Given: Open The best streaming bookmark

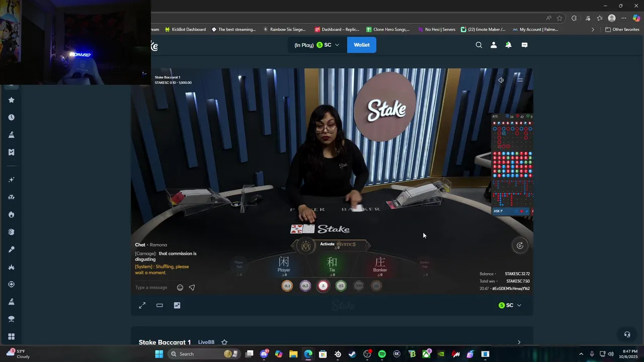Looking at the screenshot, I should [x=233, y=30].
